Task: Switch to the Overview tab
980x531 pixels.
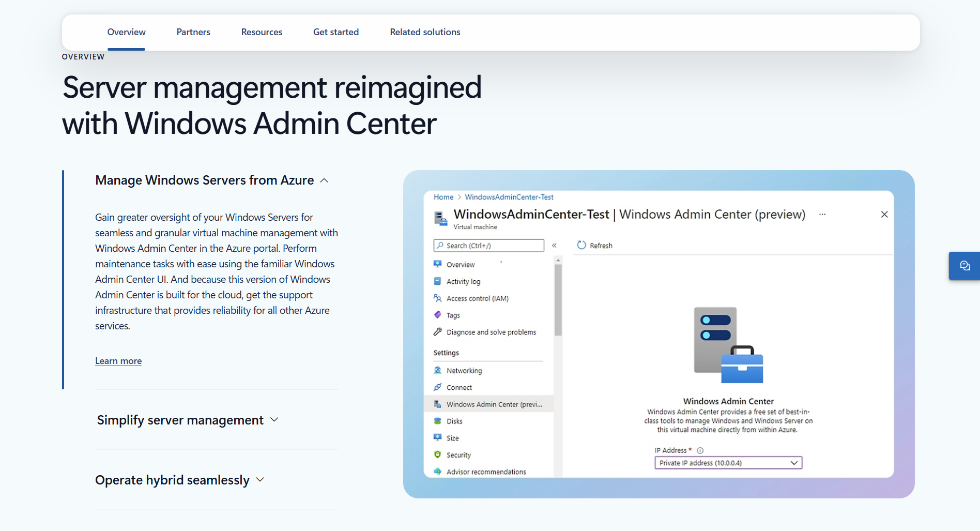Action: coord(127,32)
